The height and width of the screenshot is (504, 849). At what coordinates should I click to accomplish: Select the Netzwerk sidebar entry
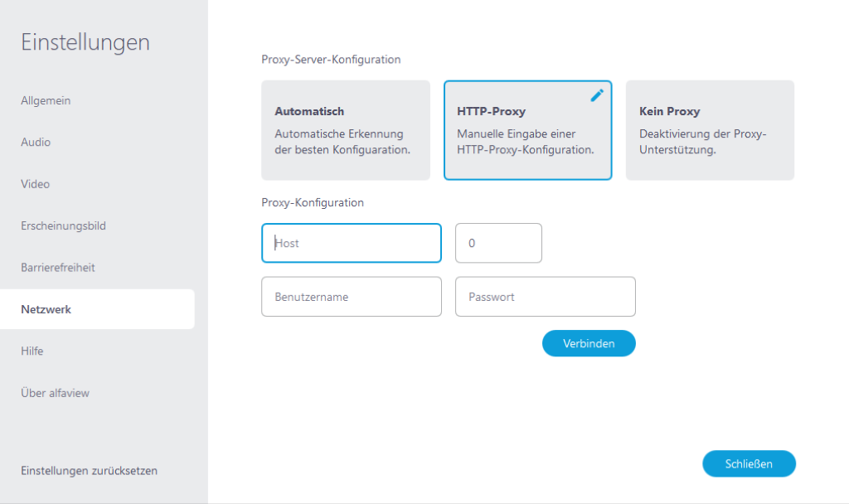pos(46,308)
